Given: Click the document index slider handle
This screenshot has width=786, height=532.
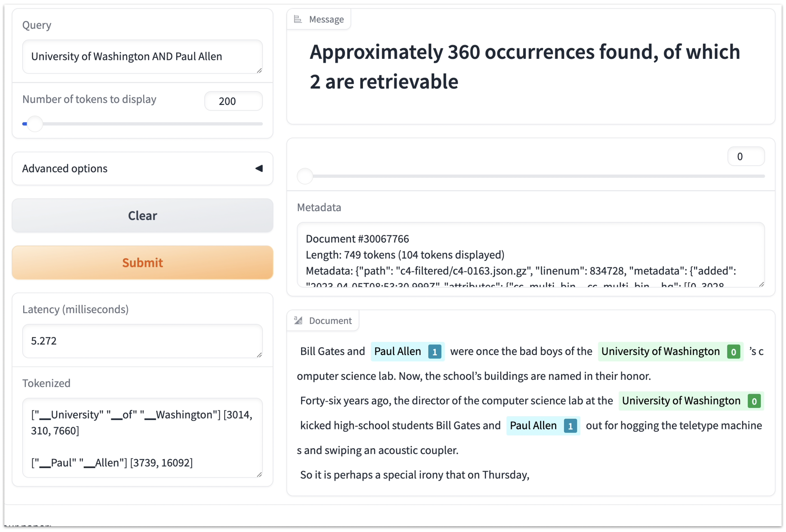Looking at the screenshot, I should coord(305,176).
